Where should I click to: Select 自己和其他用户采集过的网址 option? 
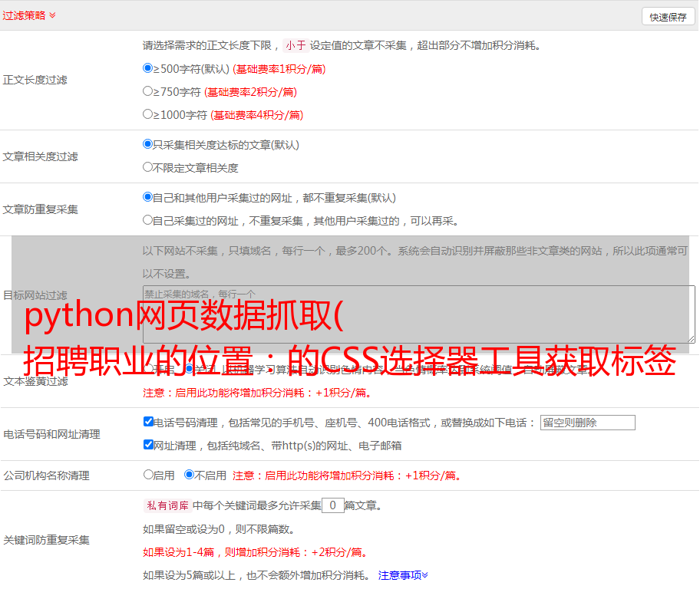point(148,197)
